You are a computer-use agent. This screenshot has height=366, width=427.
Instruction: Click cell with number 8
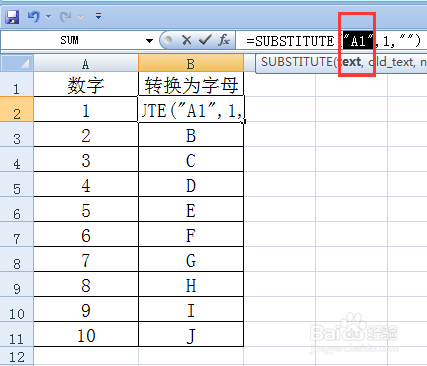pyautogui.click(x=86, y=284)
